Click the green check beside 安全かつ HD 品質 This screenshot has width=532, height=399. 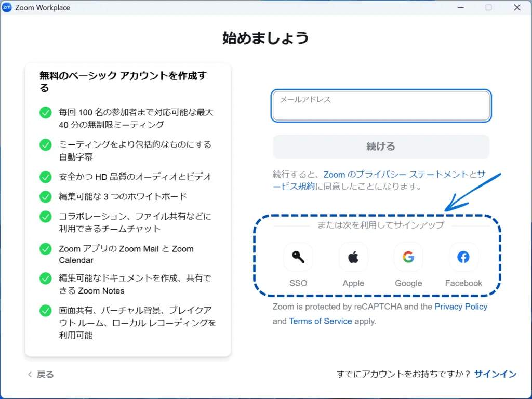(x=46, y=177)
